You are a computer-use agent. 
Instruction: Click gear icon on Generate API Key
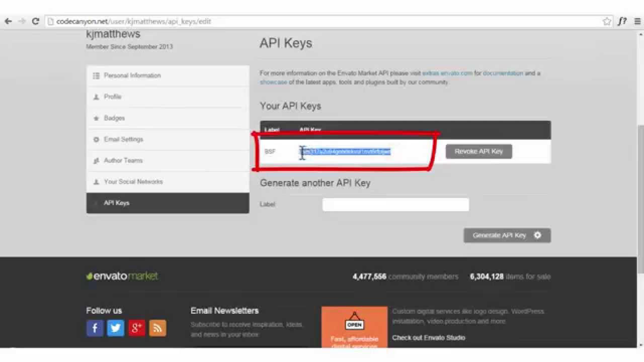coord(537,235)
